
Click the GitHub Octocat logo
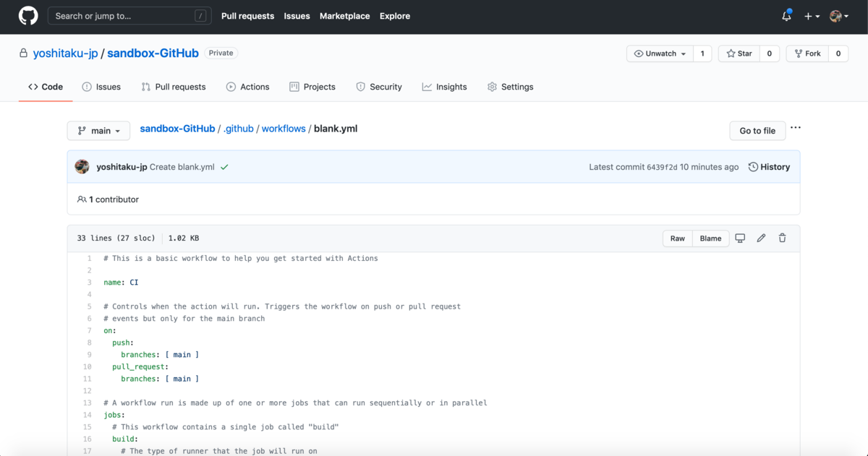[x=28, y=16]
